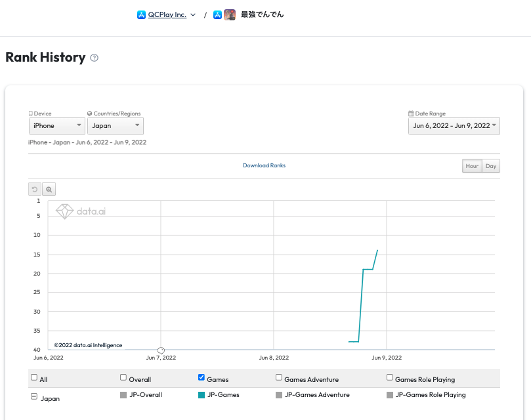Switch chart granularity to Hour
531x420 pixels.
[x=472, y=166]
